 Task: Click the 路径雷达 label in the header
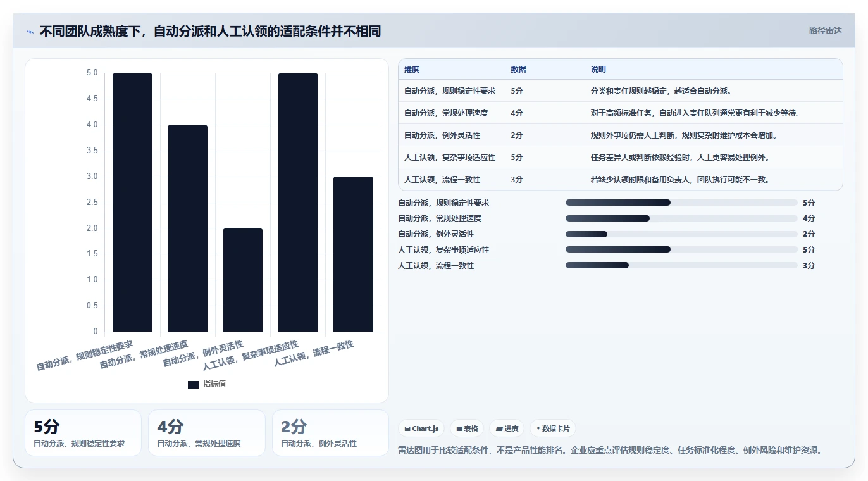(x=826, y=30)
